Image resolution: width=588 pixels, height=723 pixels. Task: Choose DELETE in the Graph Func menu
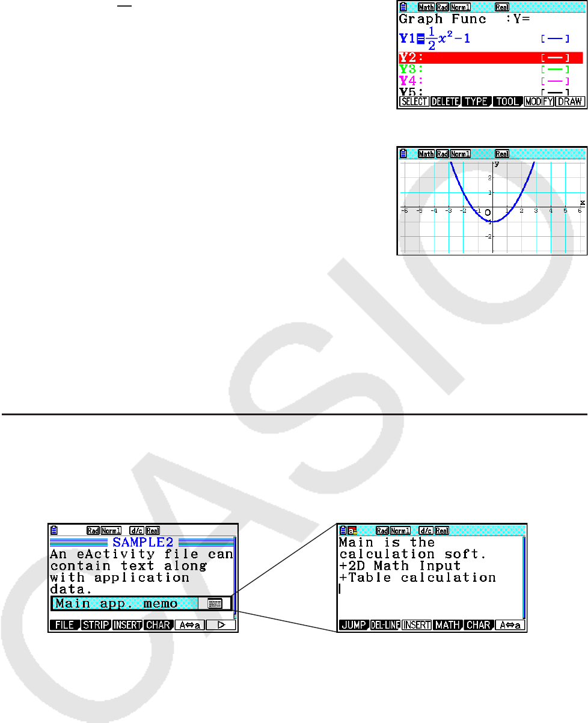pos(446,102)
